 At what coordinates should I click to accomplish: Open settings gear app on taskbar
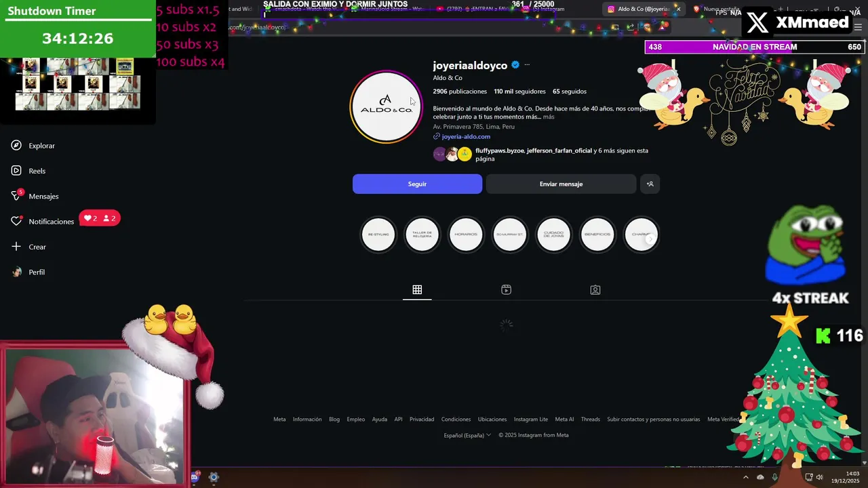(x=214, y=477)
